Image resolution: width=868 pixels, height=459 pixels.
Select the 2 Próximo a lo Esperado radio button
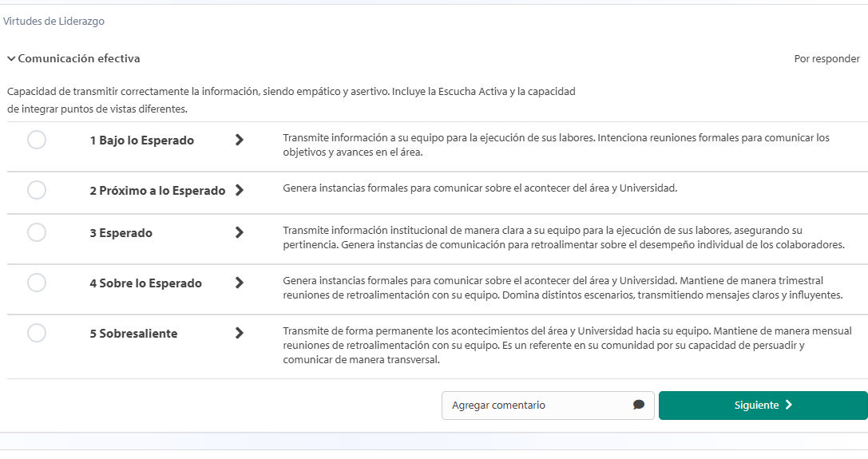pos(37,190)
